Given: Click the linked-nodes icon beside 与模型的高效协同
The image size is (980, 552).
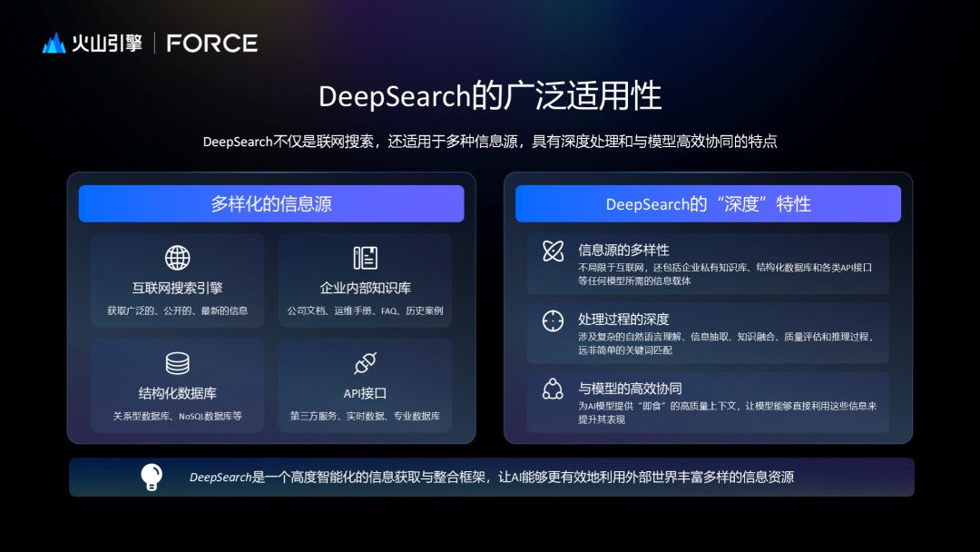Looking at the screenshot, I should 554,389.
